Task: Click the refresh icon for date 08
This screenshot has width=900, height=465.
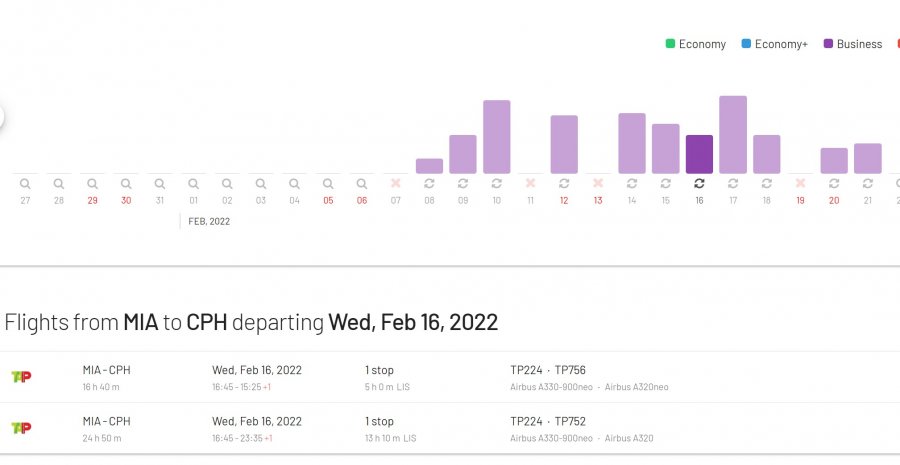Action: click(x=429, y=184)
